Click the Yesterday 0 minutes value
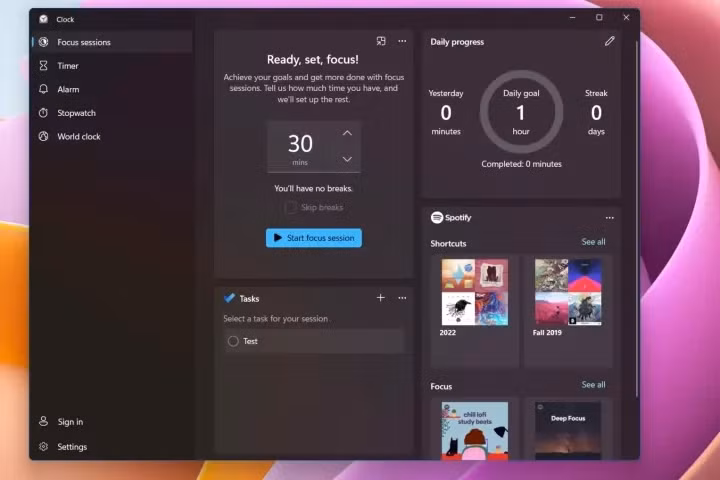Viewport: 720px width, 480px height. (x=446, y=113)
